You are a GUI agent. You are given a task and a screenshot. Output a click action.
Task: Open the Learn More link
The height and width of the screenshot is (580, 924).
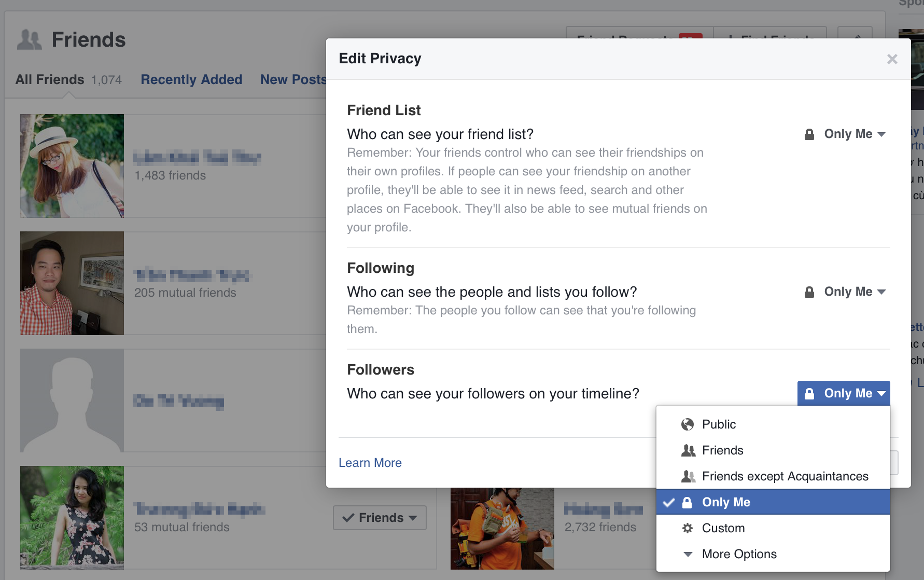pyautogui.click(x=370, y=462)
